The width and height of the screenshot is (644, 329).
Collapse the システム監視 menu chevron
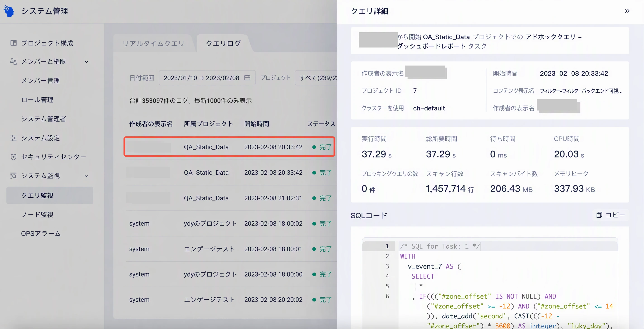point(86,176)
